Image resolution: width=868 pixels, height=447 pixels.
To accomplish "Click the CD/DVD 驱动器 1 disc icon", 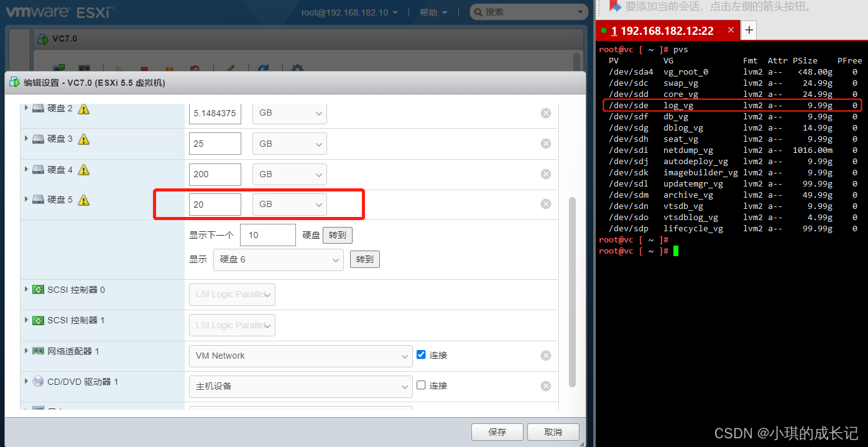I will pos(38,382).
